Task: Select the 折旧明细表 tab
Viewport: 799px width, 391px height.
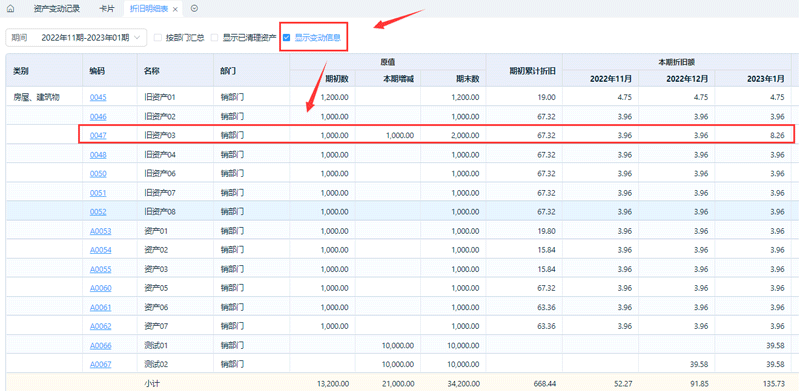Action: coord(149,9)
